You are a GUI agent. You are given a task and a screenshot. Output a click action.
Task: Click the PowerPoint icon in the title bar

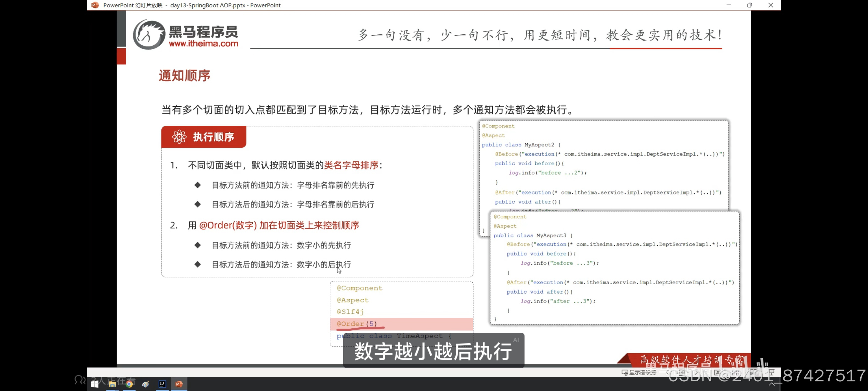pos(95,5)
